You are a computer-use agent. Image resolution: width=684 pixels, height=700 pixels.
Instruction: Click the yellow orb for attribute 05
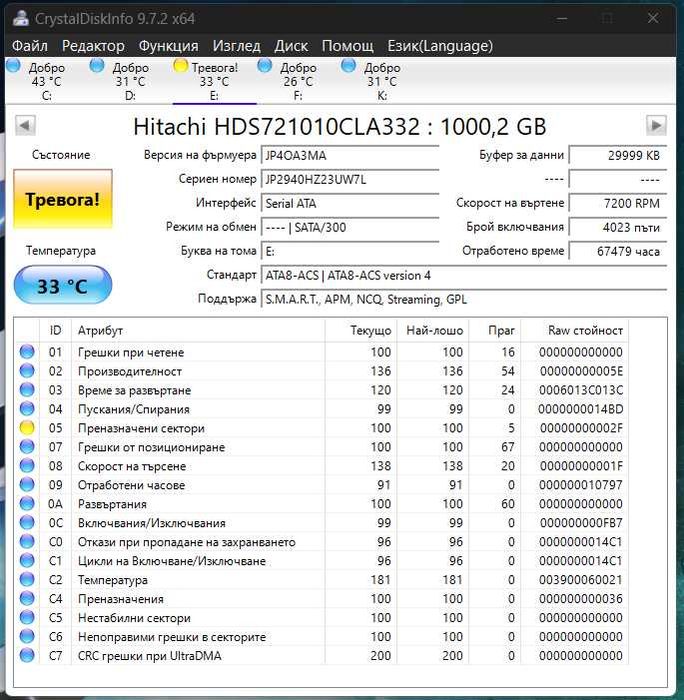point(27,428)
